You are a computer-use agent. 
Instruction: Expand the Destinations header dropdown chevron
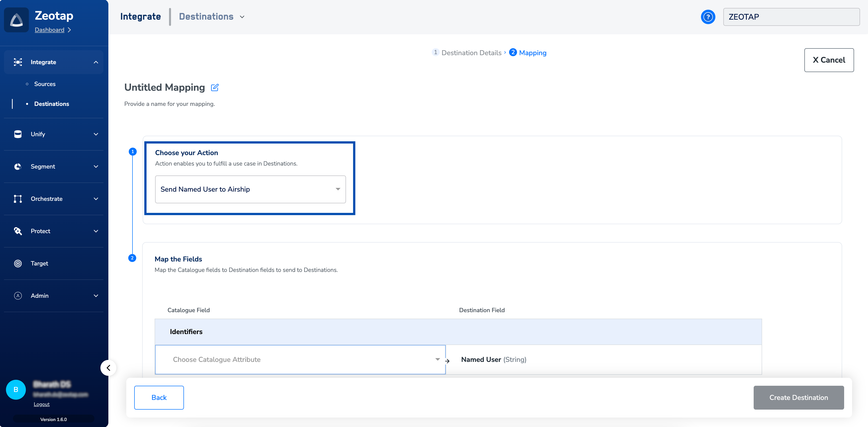tap(242, 17)
